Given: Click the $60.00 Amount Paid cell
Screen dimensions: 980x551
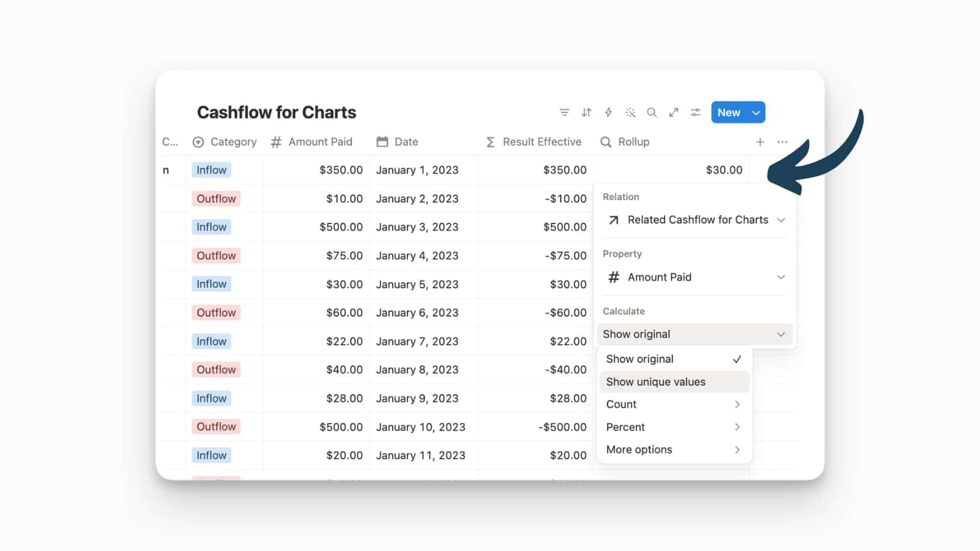Looking at the screenshot, I should (316, 313).
